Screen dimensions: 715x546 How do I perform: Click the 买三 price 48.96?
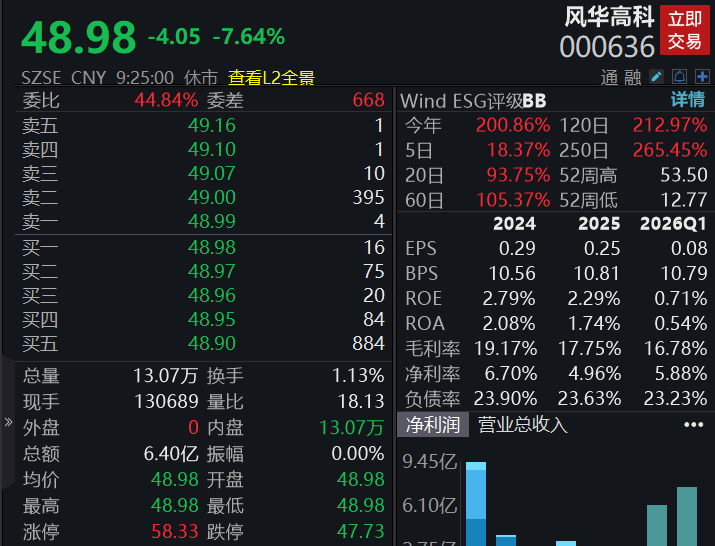click(212, 296)
